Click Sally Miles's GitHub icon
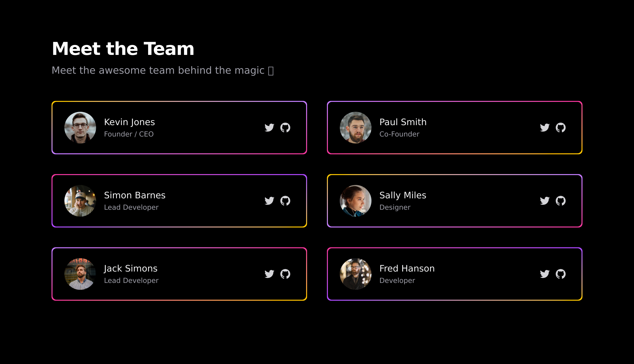 561,201
